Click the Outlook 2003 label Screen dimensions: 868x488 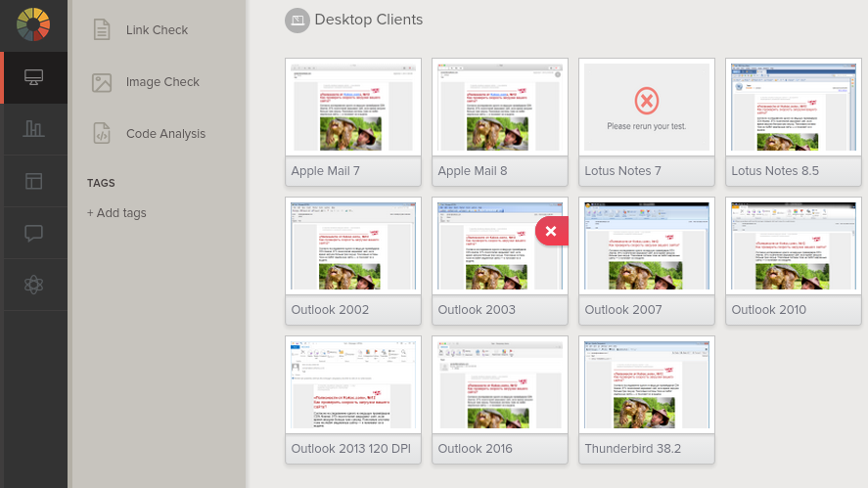(x=477, y=310)
